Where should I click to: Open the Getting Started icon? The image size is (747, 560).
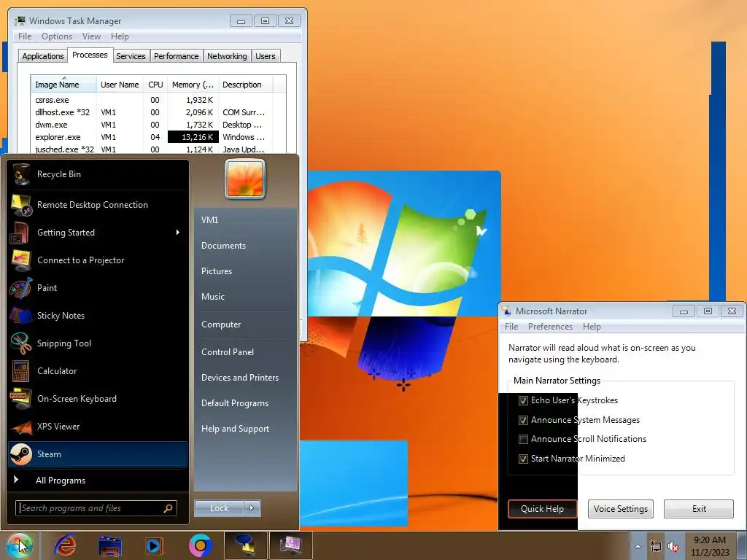click(21, 233)
